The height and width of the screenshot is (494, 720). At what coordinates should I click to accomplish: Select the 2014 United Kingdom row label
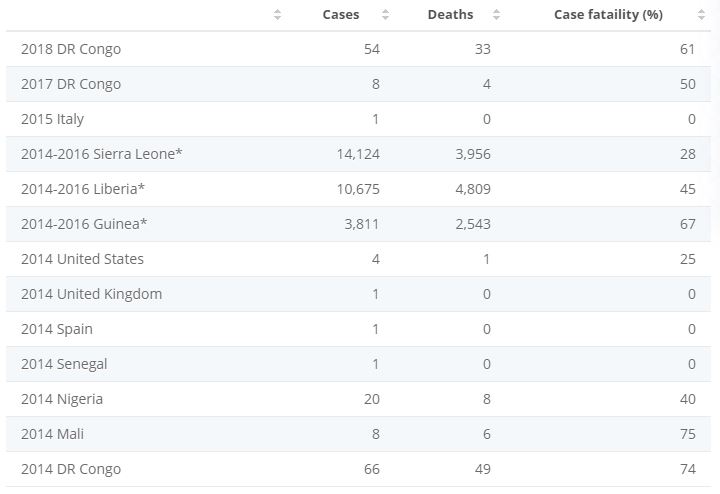click(91, 294)
